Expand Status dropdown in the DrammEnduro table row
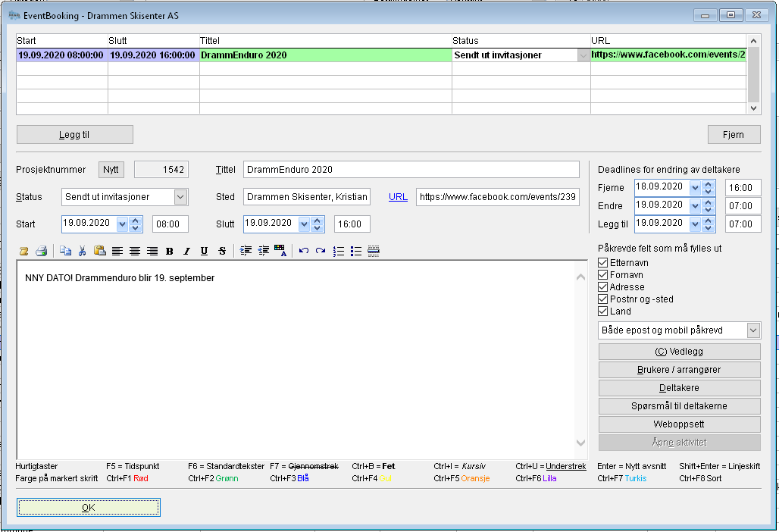779x532 pixels. click(583, 55)
